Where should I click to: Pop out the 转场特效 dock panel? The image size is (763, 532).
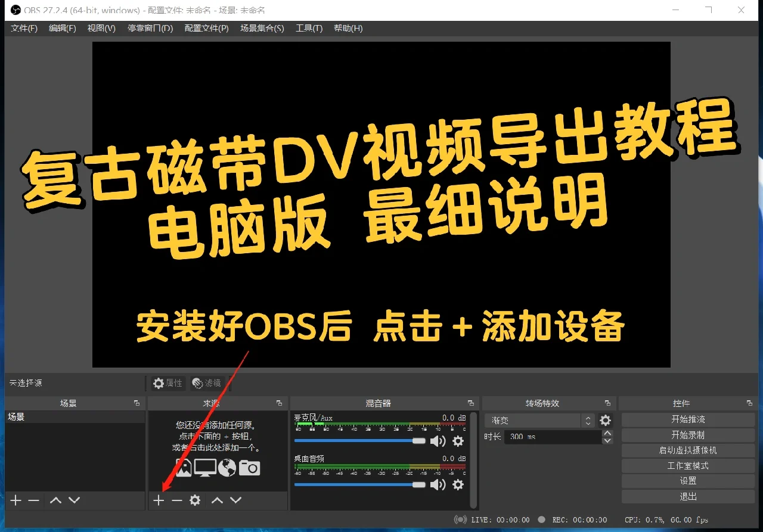607,403
